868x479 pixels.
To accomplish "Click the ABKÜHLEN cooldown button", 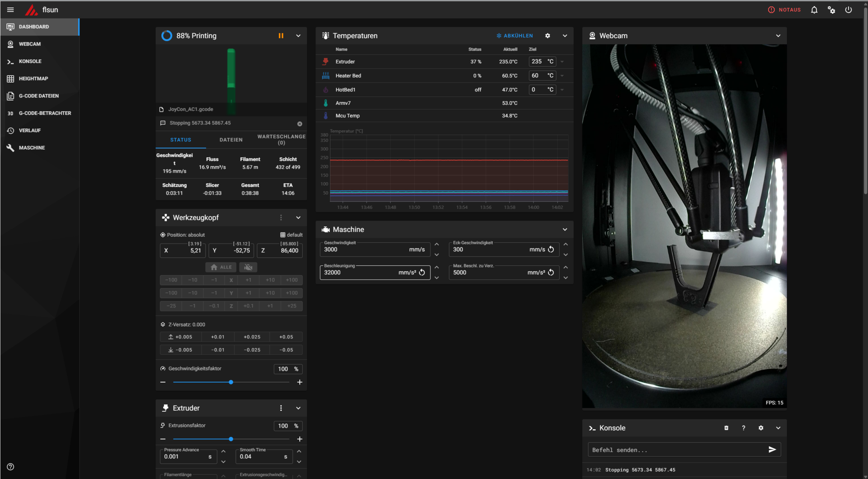I will point(514,36).
